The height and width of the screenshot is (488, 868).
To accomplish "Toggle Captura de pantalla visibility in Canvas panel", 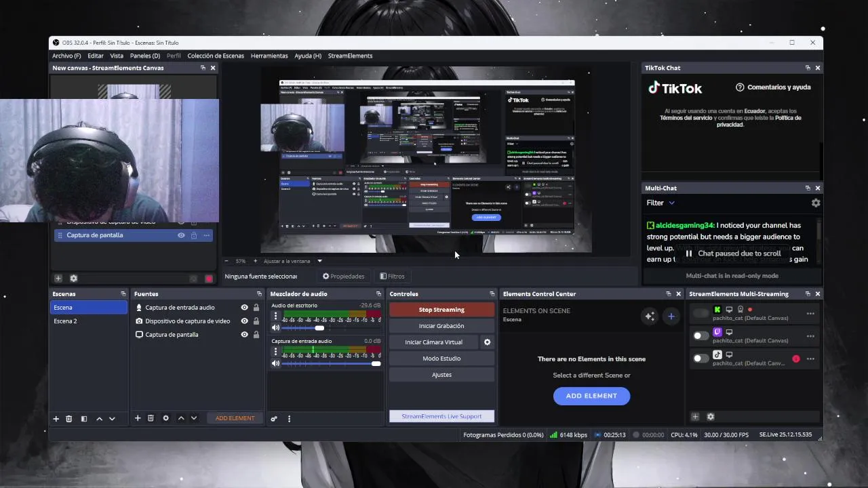I will (x=181, y=235).
